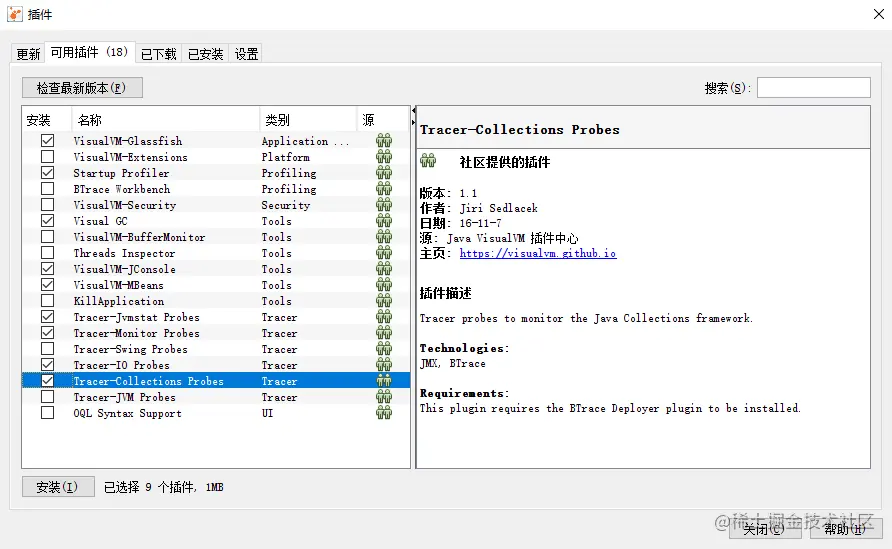Select the VisualVM-BufferMonitor row name
Image resolution: width=892 pixels, height=549 pixels.
point(139,237)
